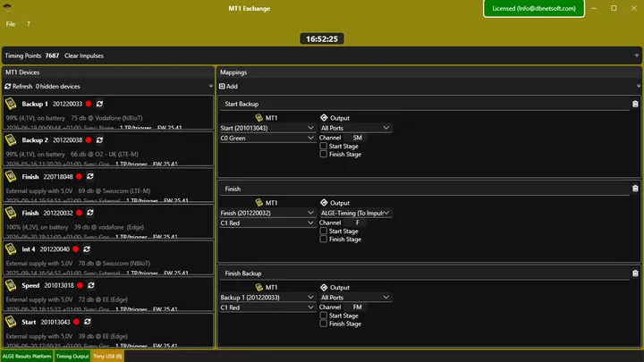Check Start Stage in the Finish mapping
This screenshot has width=644, height=362.
tap(324, 232)
